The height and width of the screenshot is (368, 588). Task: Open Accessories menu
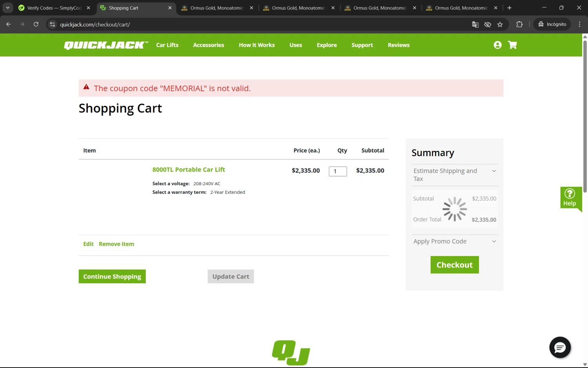coord(209,45)
